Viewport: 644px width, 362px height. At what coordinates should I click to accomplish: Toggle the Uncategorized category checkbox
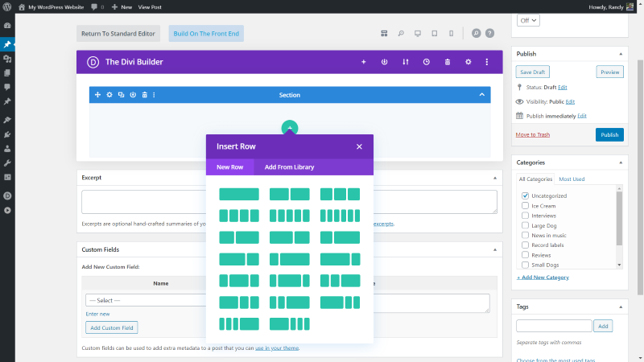525,195
